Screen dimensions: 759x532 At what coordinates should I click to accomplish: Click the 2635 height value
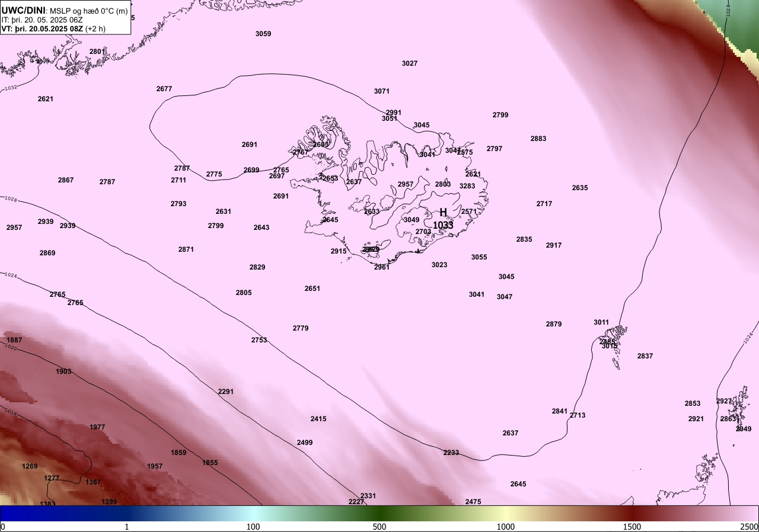(580, 188)
